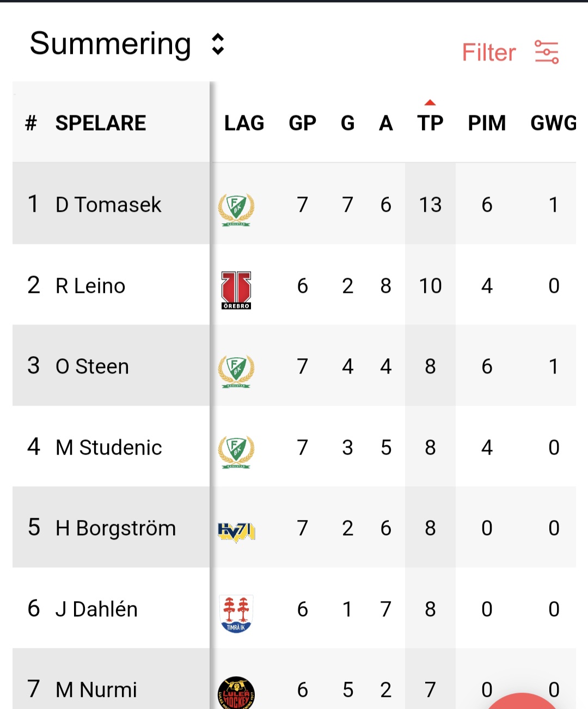Click M Studenic's Färjestad team logo
The image size is (588, 709).
pyautogui.click(x=236, y=452)
